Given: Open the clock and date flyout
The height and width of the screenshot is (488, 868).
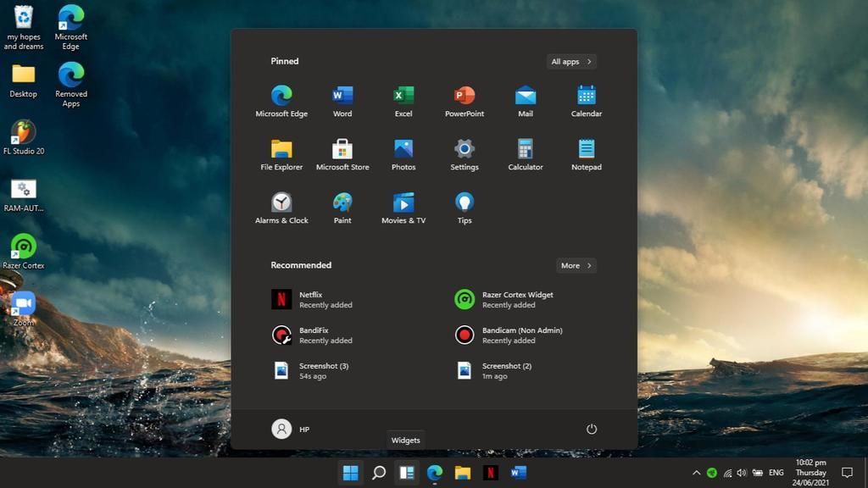Looking at the screenshot, I should pyautogui.click(x=811, y=473).
